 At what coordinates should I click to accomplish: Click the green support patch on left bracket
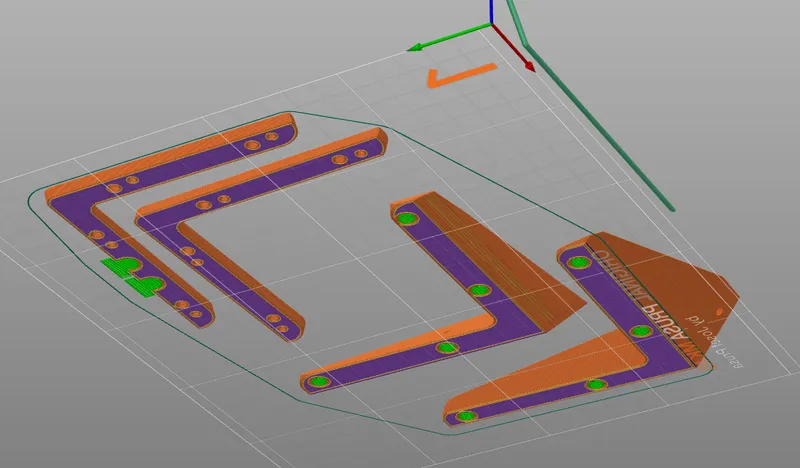coord(132,272)
